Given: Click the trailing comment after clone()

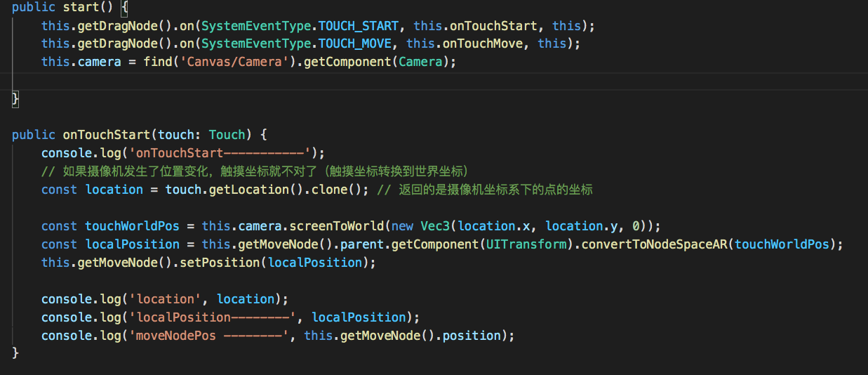Looking at the screenshot, I should click(x=484, y=190).
